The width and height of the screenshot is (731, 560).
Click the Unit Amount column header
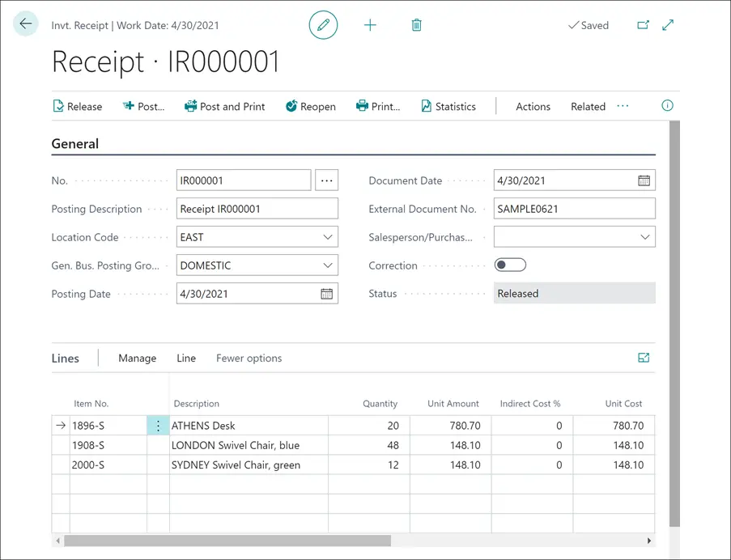[x=453, y=404]
